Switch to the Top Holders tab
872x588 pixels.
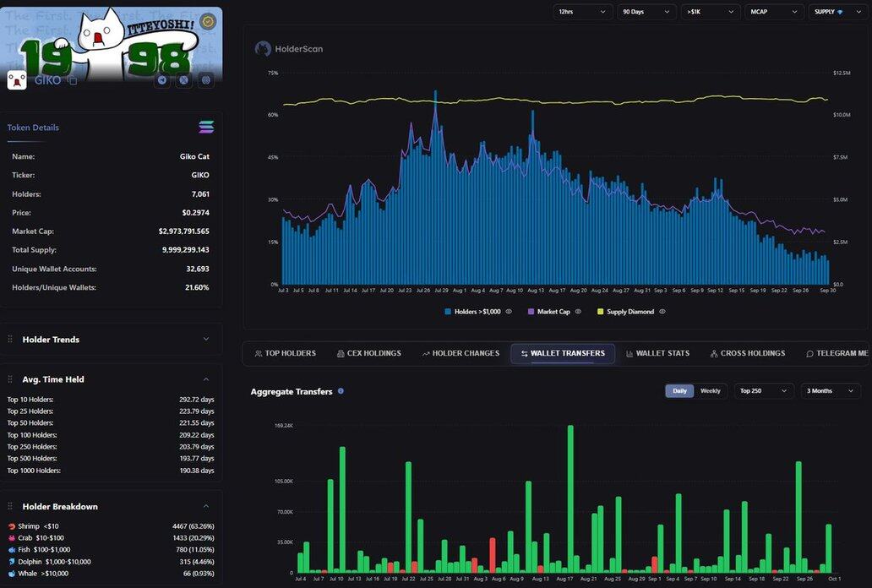click(x=285, y=353)
